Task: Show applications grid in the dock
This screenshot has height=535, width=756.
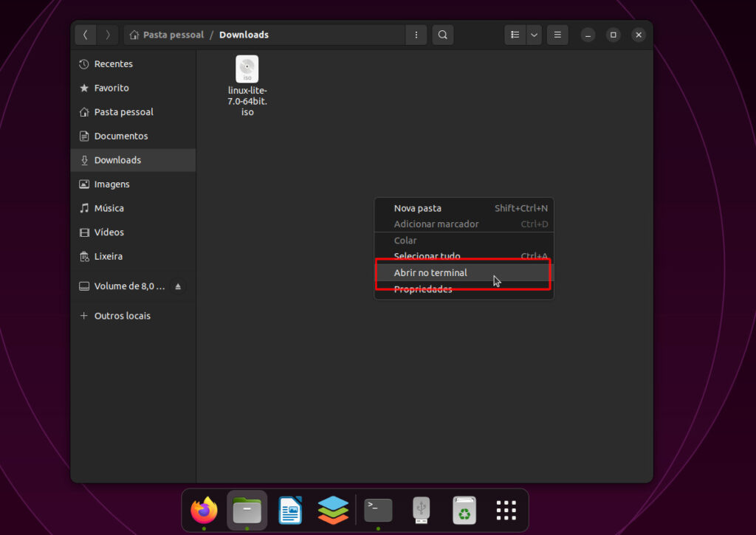Action: [506, 510]
